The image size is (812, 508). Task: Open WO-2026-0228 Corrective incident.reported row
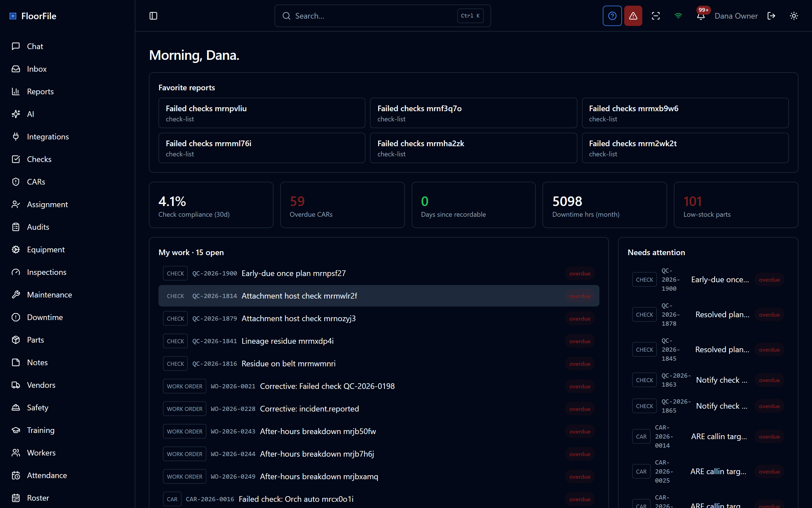tap(379, 409)
